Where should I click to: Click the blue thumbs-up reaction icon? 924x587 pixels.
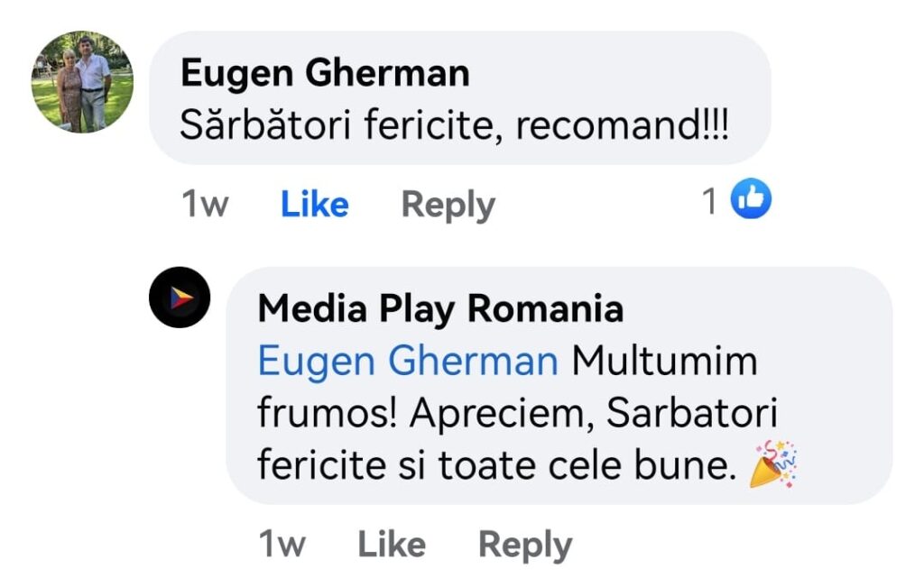click(751, 199)
